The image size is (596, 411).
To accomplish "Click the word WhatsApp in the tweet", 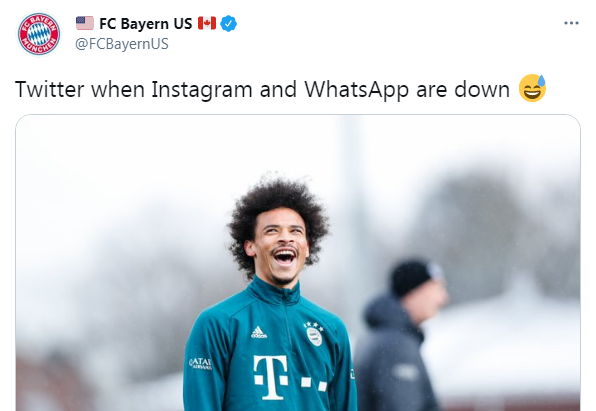I will [x=357, y=90].
